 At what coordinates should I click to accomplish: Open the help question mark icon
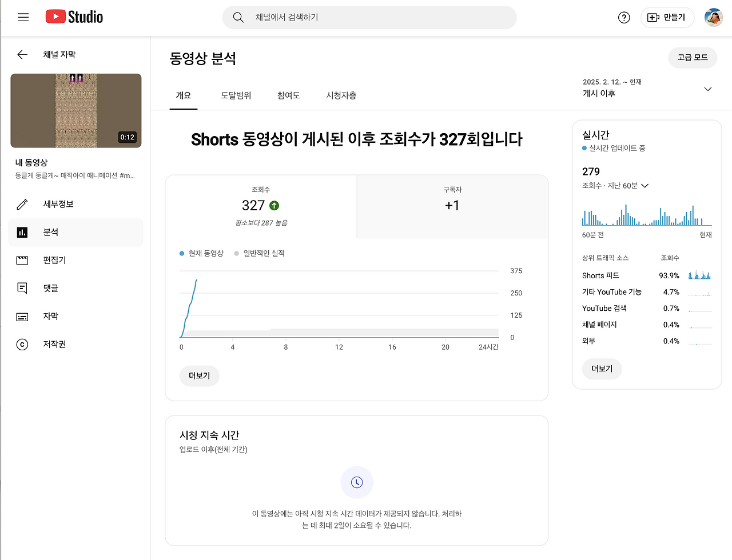pyautogui.click(x=623, y=18)
